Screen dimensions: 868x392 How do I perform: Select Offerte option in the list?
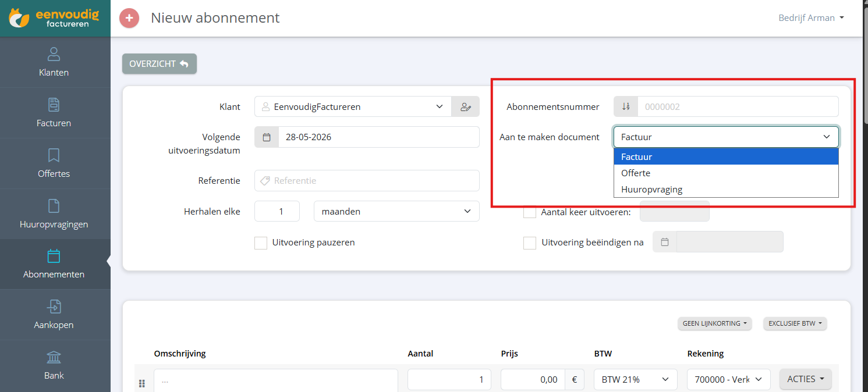point(726,173)
